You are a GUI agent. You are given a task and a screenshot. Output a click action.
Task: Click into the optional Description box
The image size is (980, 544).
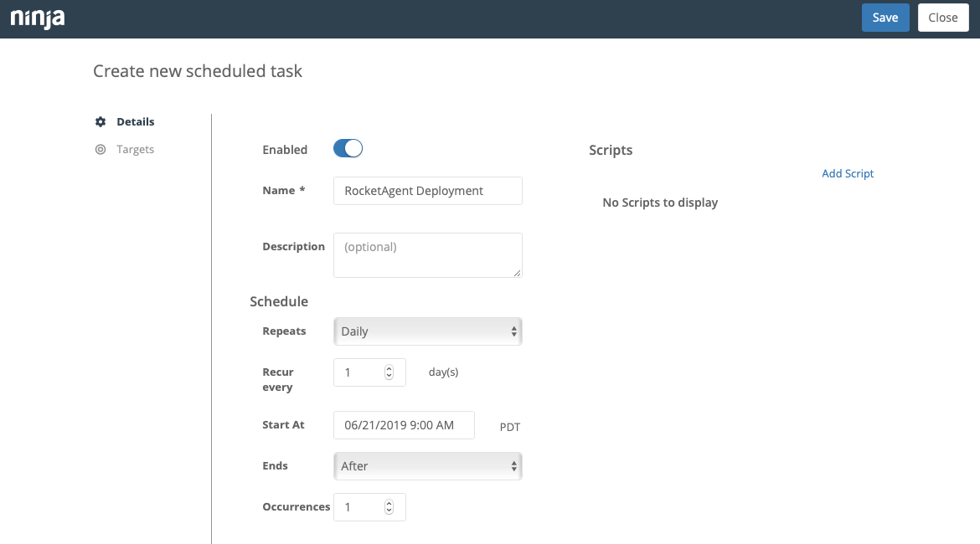click(427, 255)
